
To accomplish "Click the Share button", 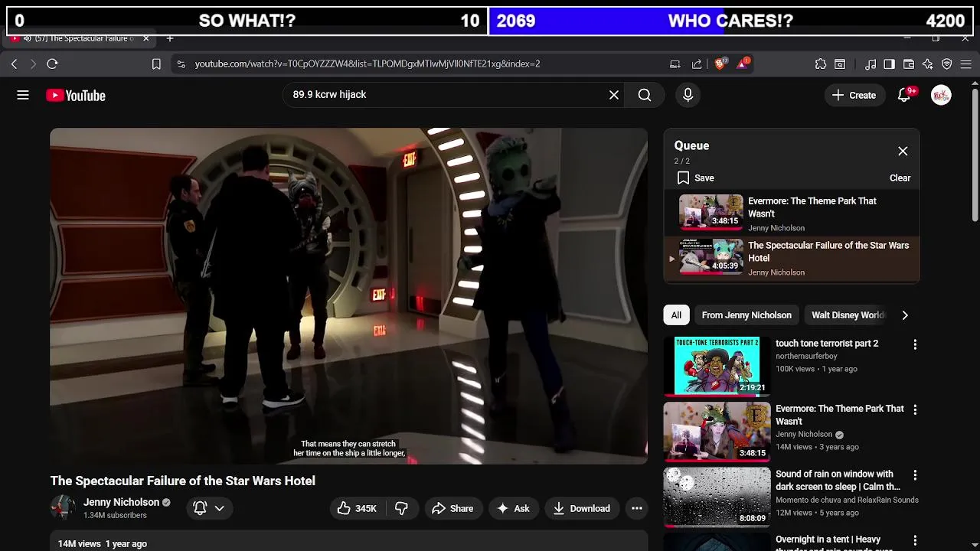I will 452,508.
